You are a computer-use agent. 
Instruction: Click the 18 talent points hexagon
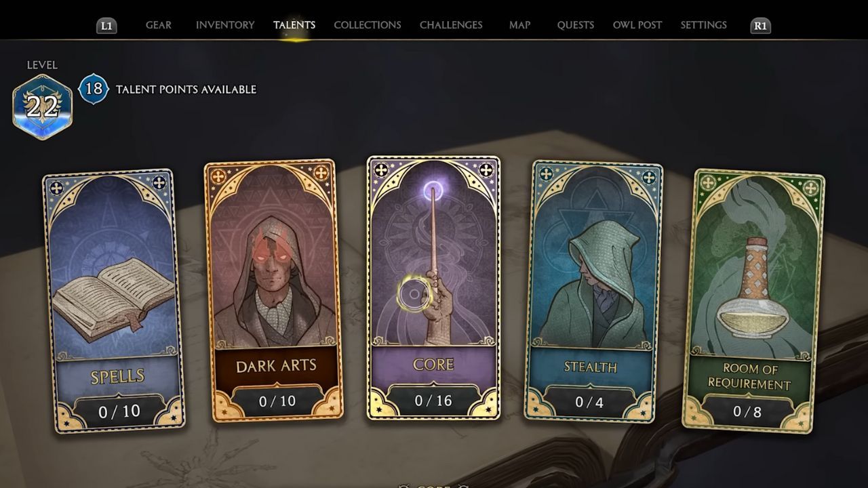pos(94,89)
